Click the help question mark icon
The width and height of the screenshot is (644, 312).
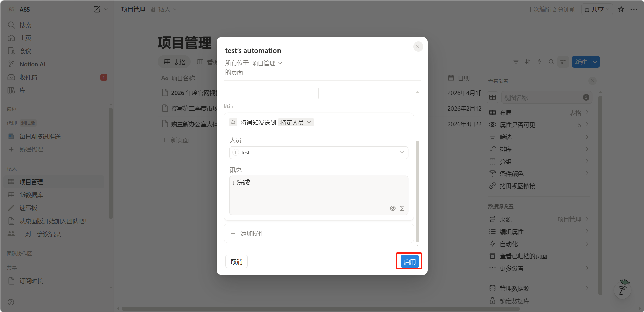[x=11, y=302]
